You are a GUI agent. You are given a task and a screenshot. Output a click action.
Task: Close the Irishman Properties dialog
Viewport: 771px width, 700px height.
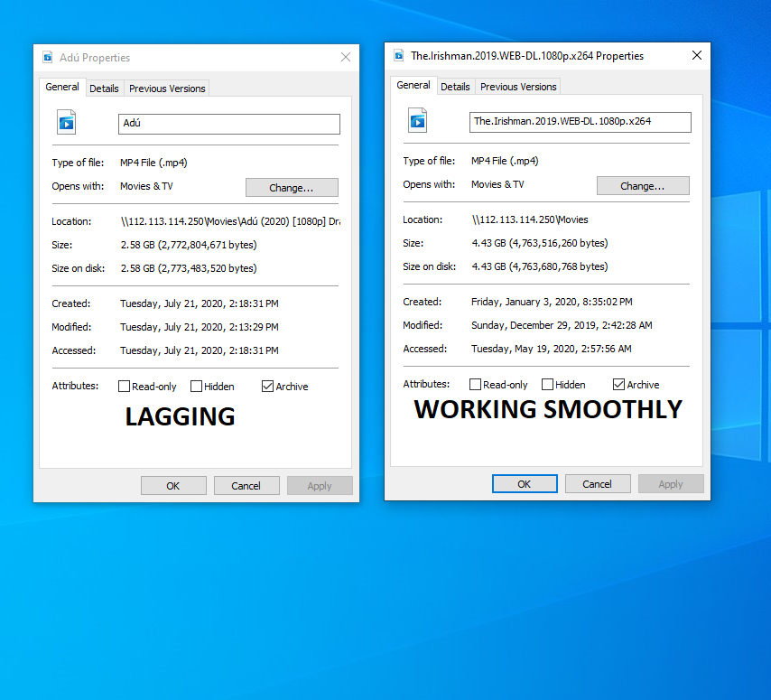[x=696, y=56]
